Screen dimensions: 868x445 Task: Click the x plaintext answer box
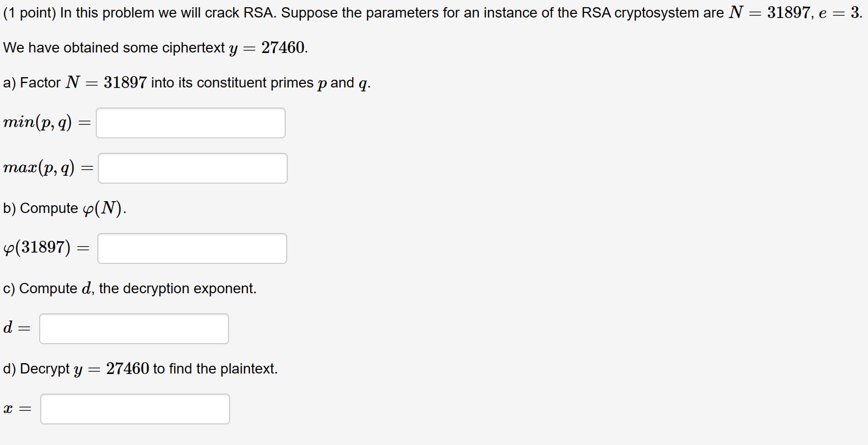[135, 408]
